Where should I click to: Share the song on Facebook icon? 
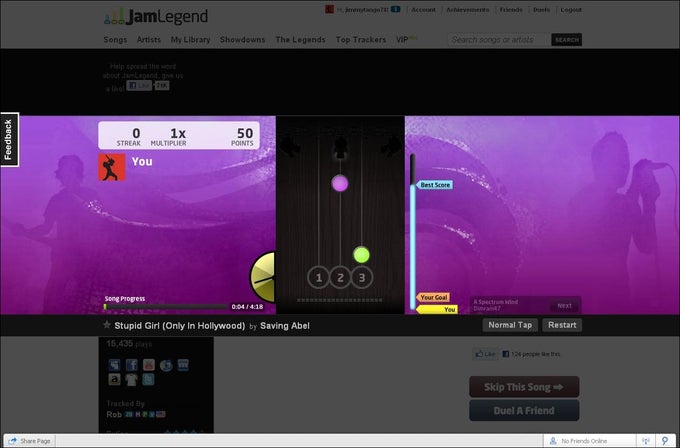click(131, 365)
